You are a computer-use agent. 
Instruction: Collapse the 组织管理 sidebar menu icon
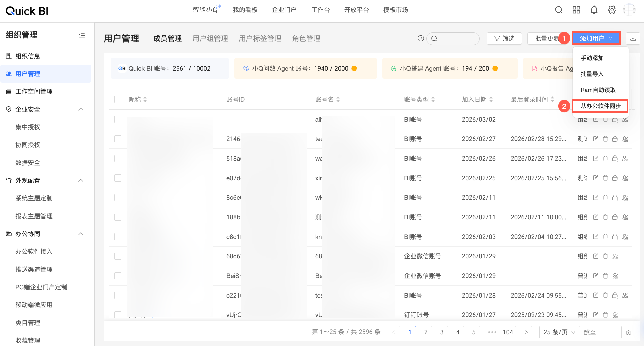82,35
